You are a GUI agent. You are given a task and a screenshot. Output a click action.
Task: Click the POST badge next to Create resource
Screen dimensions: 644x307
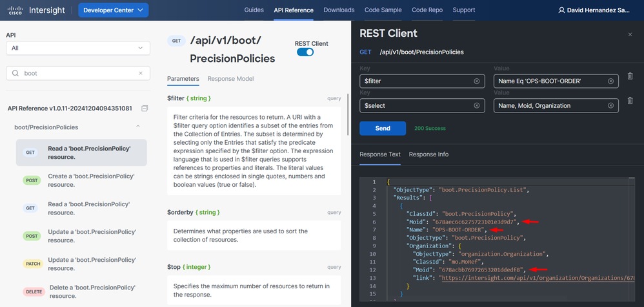point(32,180)
